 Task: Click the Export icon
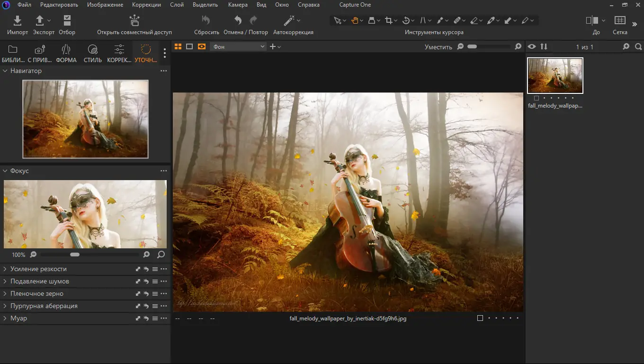(40, 21)
